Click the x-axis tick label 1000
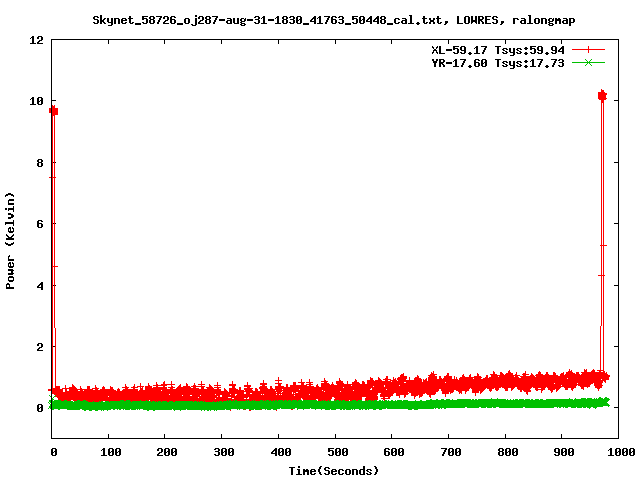This screenshot has height=480, width=640. click(x=621, y=452)
